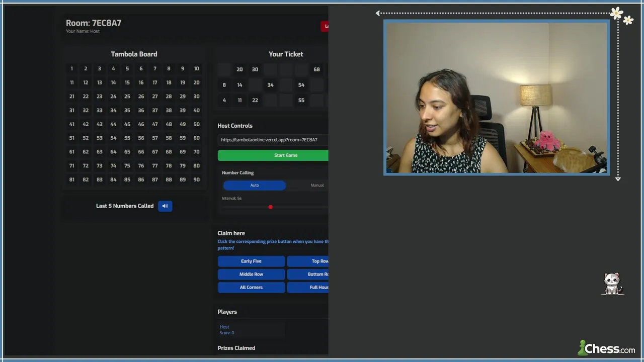This screenshot has height=362, width=644.
Task: Mark number 55 on Your Ticket
Action: (x=301, y=100)
